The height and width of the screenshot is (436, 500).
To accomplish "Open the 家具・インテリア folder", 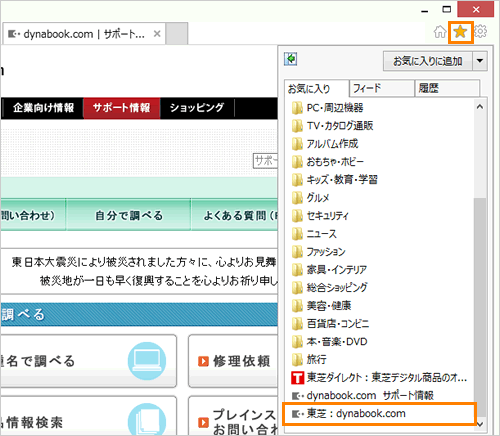I will pyautogui.click(x=329, y=270).
